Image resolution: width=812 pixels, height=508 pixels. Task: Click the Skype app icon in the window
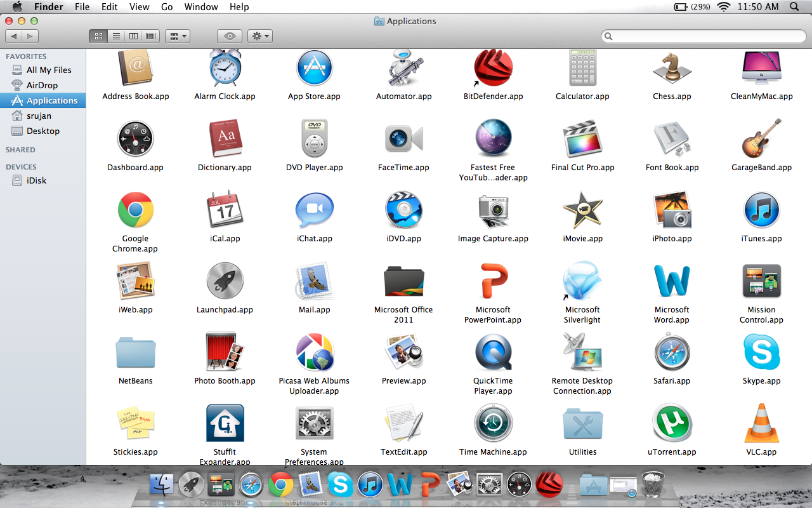click(761, 352)
